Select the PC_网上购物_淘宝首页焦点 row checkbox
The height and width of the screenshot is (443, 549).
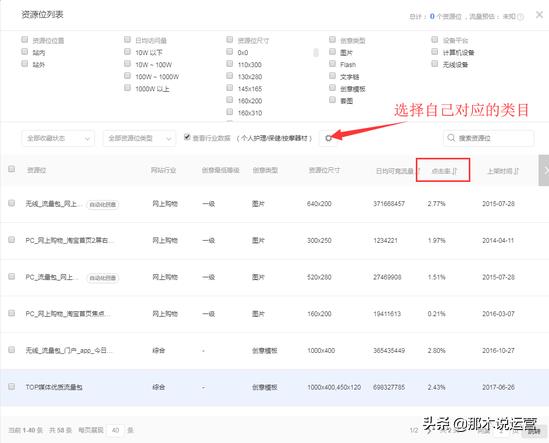click(12, 313)
